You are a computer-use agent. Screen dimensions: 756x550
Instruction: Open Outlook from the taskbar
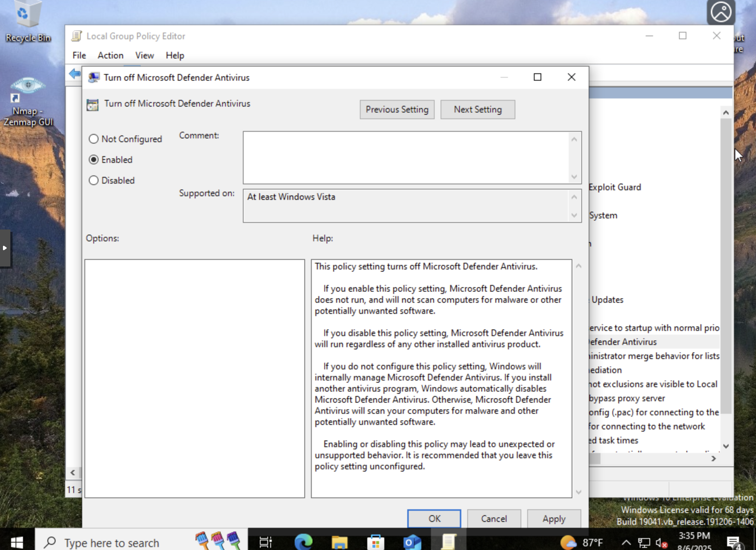pos(412,542)
